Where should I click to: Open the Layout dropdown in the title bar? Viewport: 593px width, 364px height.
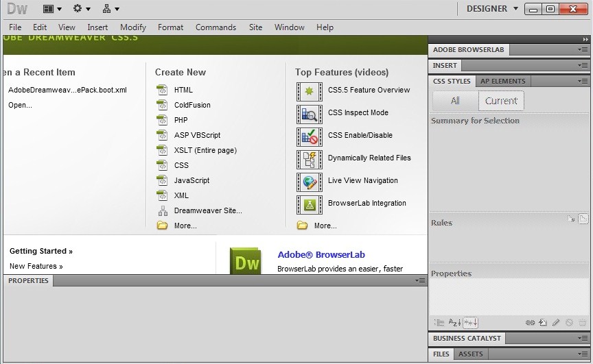pyautogui.click(x=52, y=9)
